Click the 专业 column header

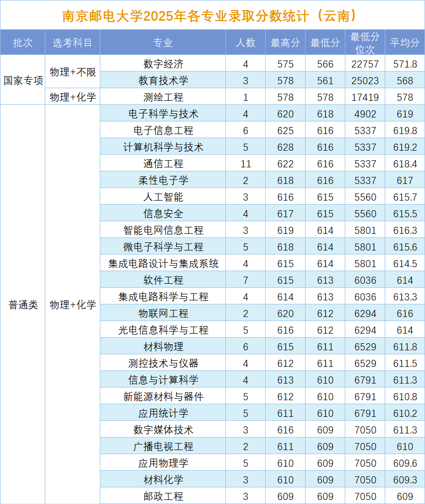click(163, 42)
